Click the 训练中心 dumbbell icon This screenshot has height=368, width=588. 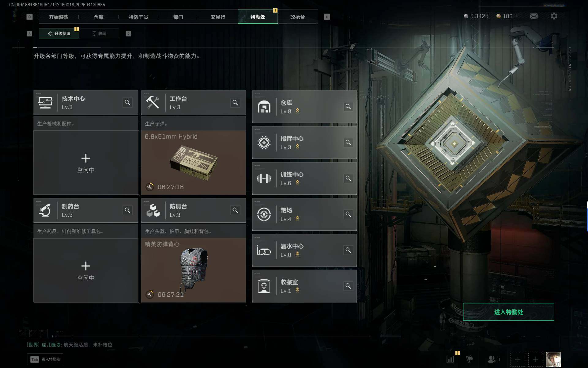click(264, 178)
